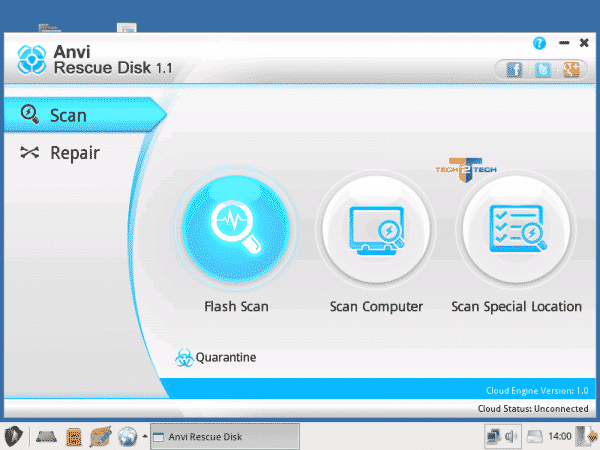Share via the Facebook icon
600x450 pixels.
[514, 70]
